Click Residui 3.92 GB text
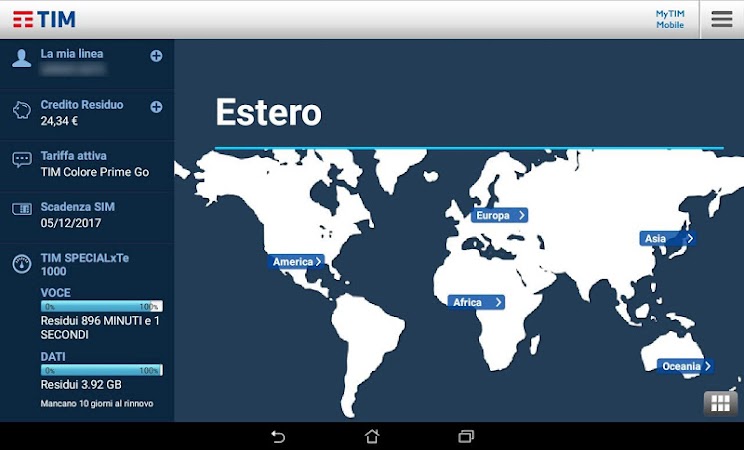Image resolution: width=744 pixels, height=450 pixels. 81,384
